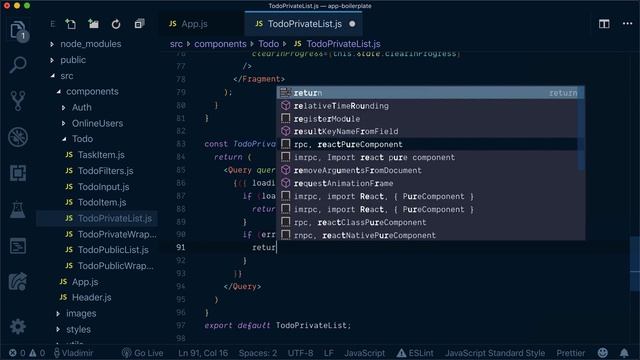640x360 pixels.
Task: Click the src breadcrumb
Action: click(x=176, y=44)
